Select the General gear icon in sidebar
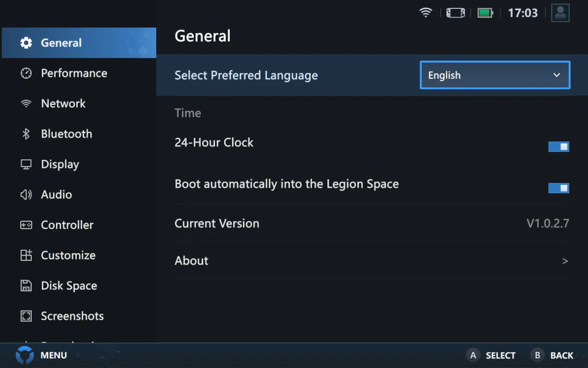 pos(26,43)
